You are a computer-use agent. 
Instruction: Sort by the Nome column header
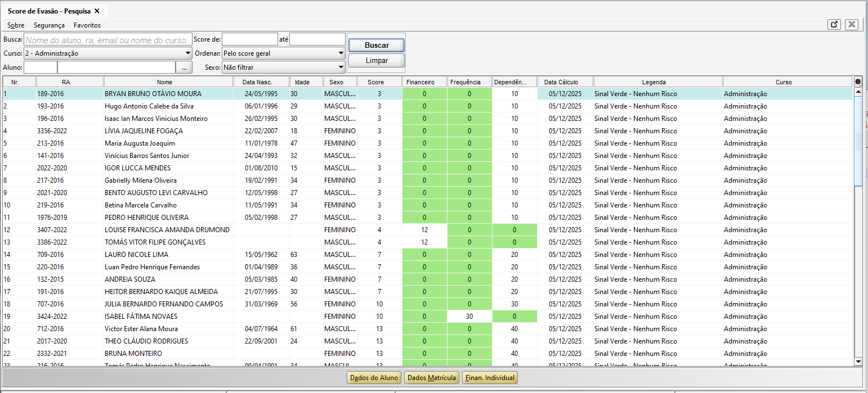click(168, 82)
